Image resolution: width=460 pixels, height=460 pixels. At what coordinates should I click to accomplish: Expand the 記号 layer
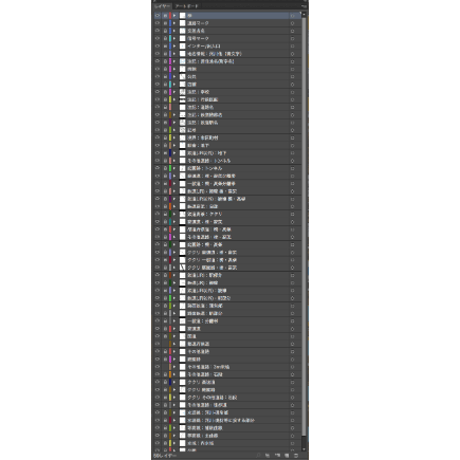(x=174, y=130)
